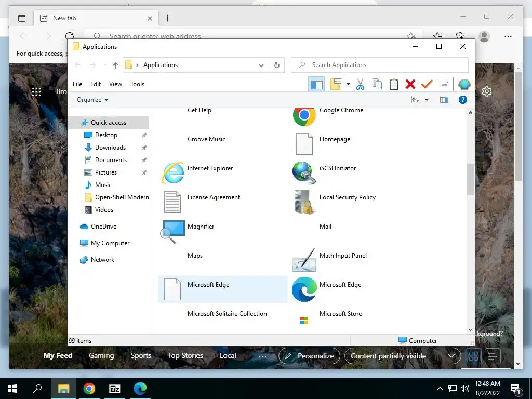The width and height of the screenshot is (532, 399).
Task: Select My Computer in navigation pane
Action: coord(110,243)
